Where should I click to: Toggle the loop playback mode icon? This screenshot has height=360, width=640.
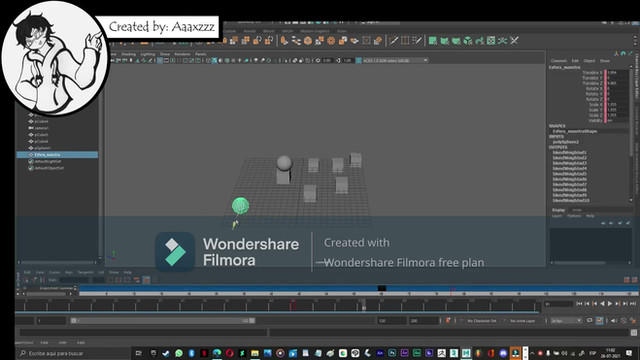click(x=589, y=321)
